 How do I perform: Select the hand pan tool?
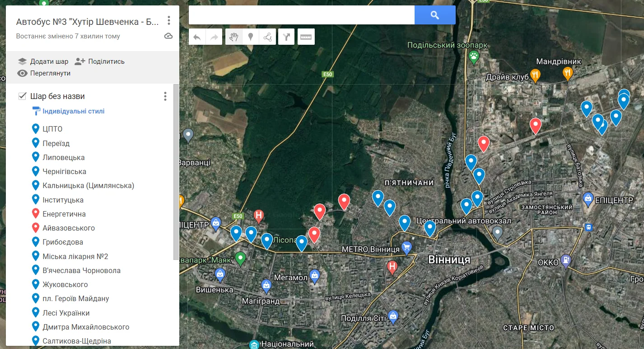point(233,37)
